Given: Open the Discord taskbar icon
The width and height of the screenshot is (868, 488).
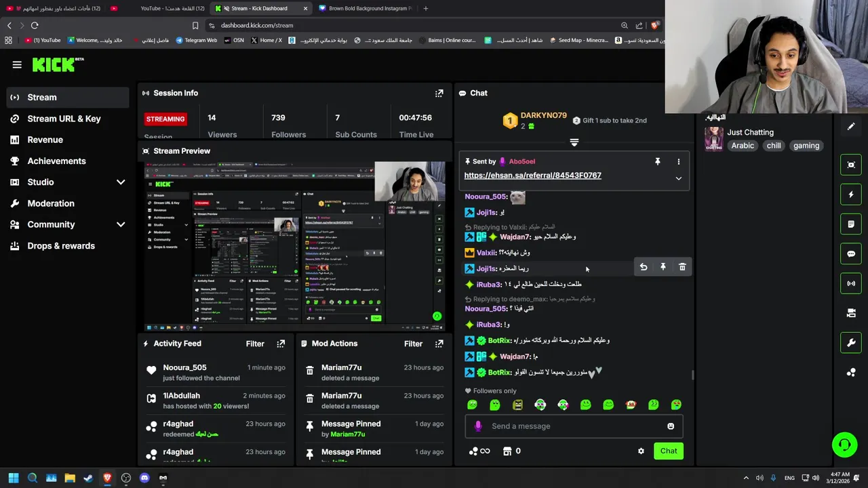Looking at the screenshot, I should click(144, 478).
